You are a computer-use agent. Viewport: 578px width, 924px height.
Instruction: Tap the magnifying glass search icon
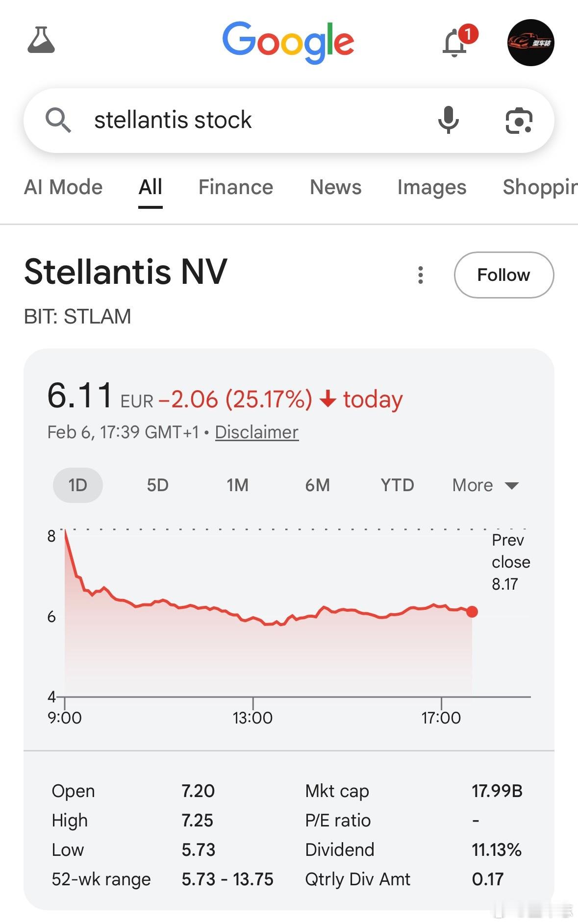coord(58,120)
